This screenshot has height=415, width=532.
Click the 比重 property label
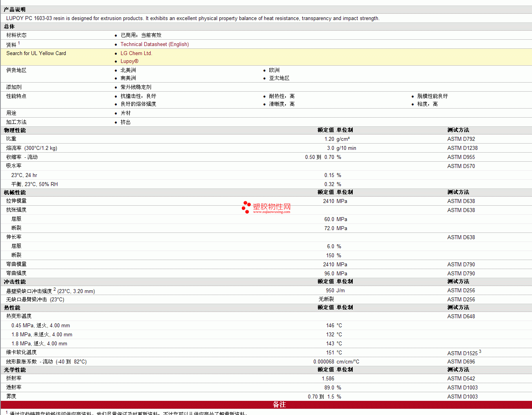(11, 139)
